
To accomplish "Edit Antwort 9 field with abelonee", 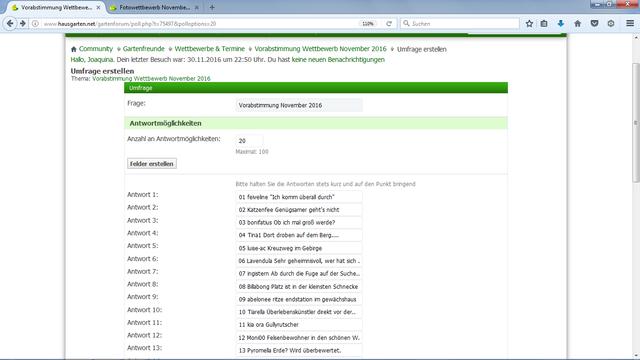I will (299, 299).
